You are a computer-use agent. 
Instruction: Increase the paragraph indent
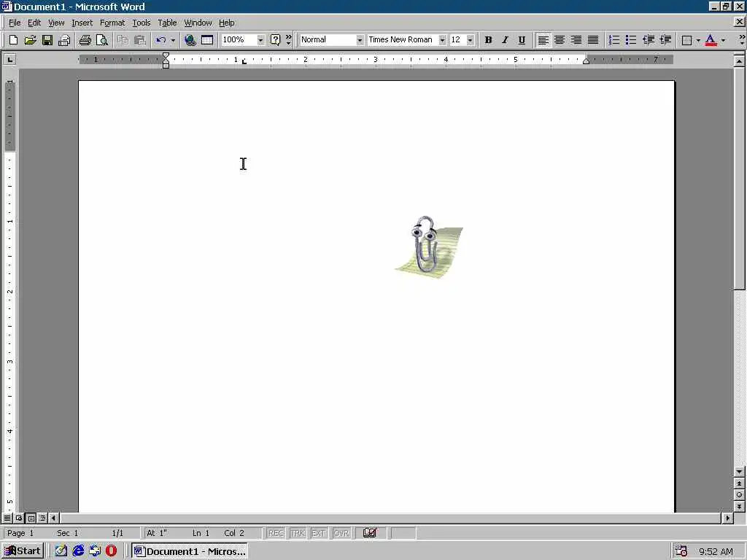(x=665, y=40)
